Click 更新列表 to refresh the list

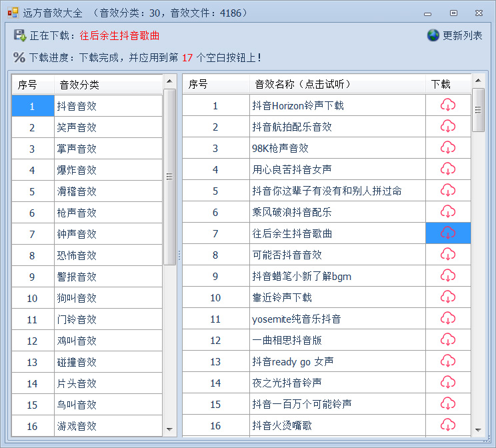[x=462, y=35]
